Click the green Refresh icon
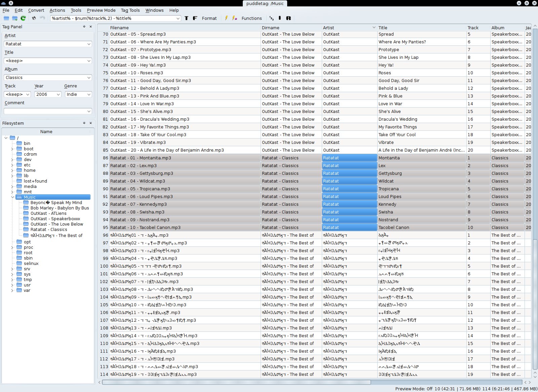The width and height of the screenshot is (538, 392). pos(23,18)
